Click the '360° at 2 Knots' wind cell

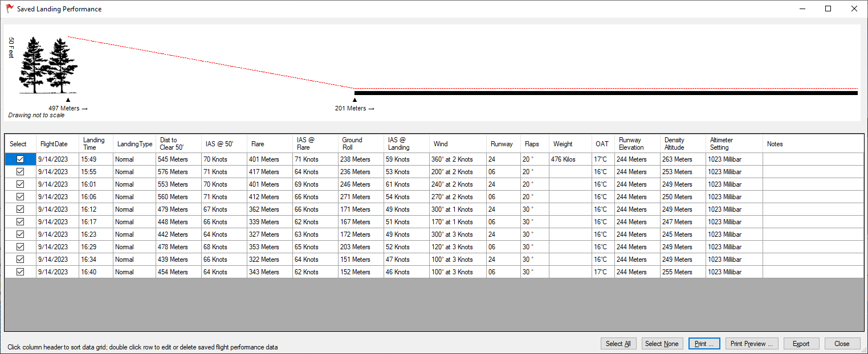pyautogui.click(x=458, y=159)
